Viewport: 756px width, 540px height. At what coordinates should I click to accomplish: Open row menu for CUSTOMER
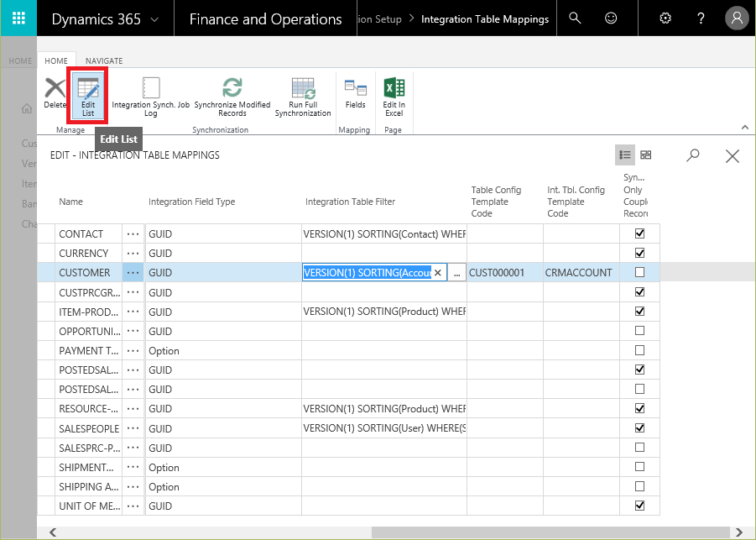coord(133,273)
